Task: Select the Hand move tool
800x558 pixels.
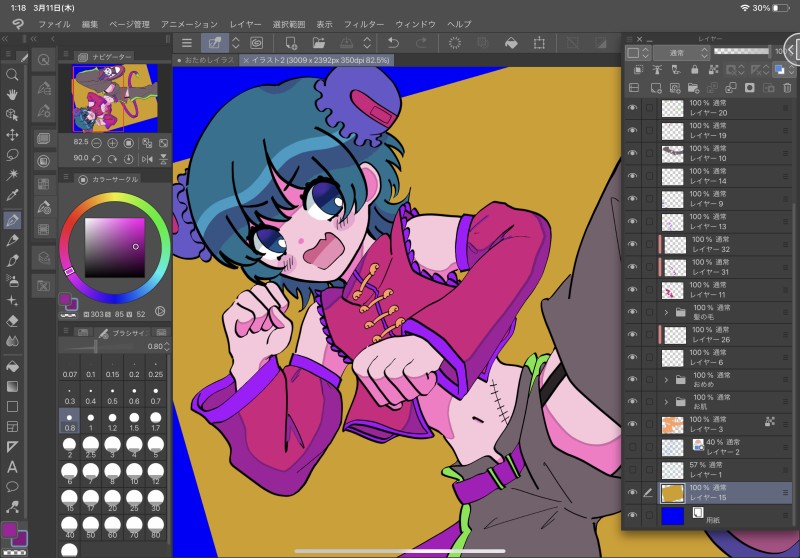Action: (x=12, y=95)
